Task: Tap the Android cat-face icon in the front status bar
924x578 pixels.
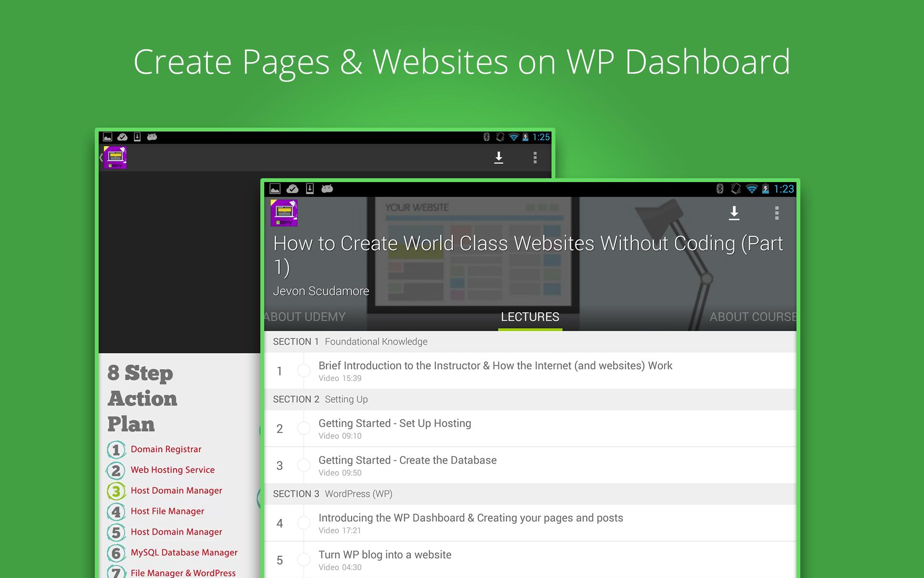Action: pos(327,189)
